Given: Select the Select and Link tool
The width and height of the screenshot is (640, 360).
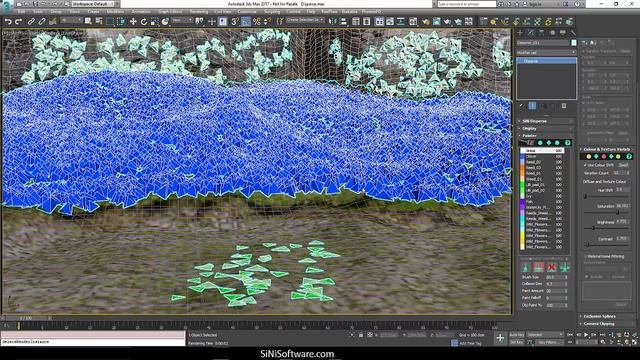Looking at the screenshot, I should click(31, 22).
